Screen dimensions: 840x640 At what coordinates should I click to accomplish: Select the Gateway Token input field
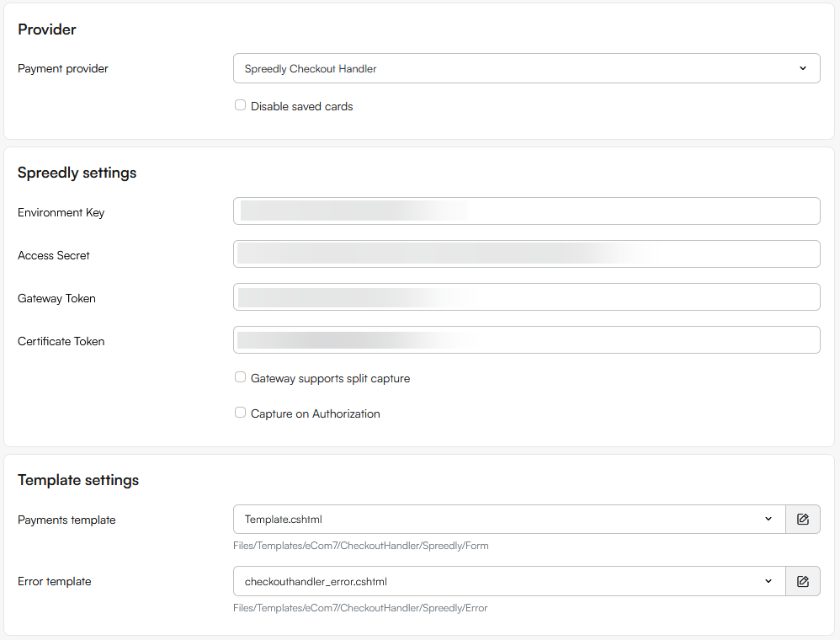[x=526, y=297]
